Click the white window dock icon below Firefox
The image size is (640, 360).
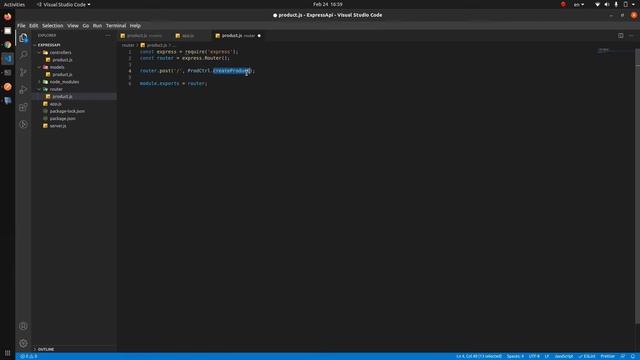[7, 31]
